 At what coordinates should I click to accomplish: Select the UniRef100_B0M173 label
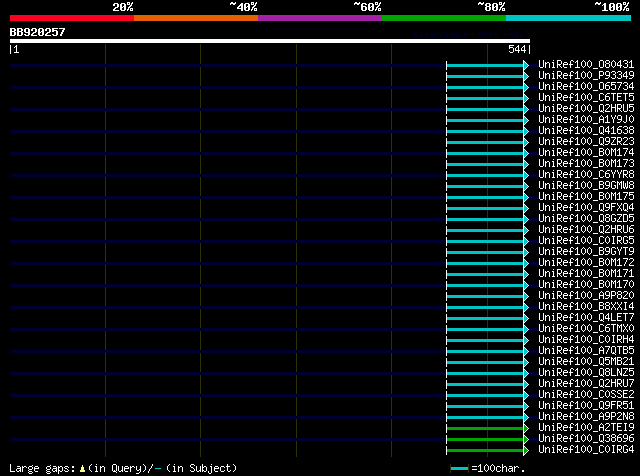tap(586, 164)
